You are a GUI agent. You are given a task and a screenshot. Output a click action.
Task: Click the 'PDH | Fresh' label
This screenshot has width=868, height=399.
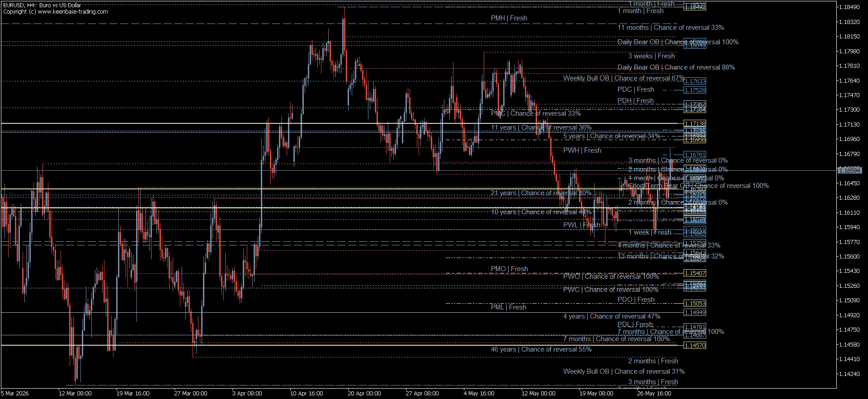click(x=636, y=101)
